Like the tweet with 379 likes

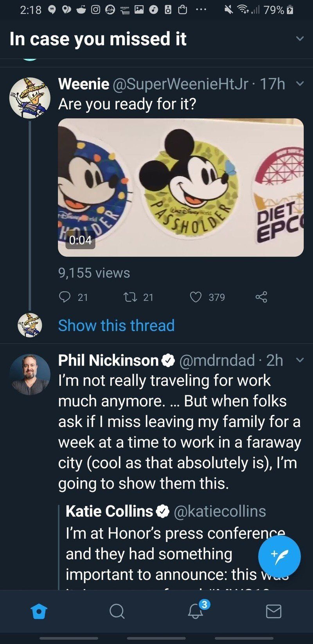point(196,297)
